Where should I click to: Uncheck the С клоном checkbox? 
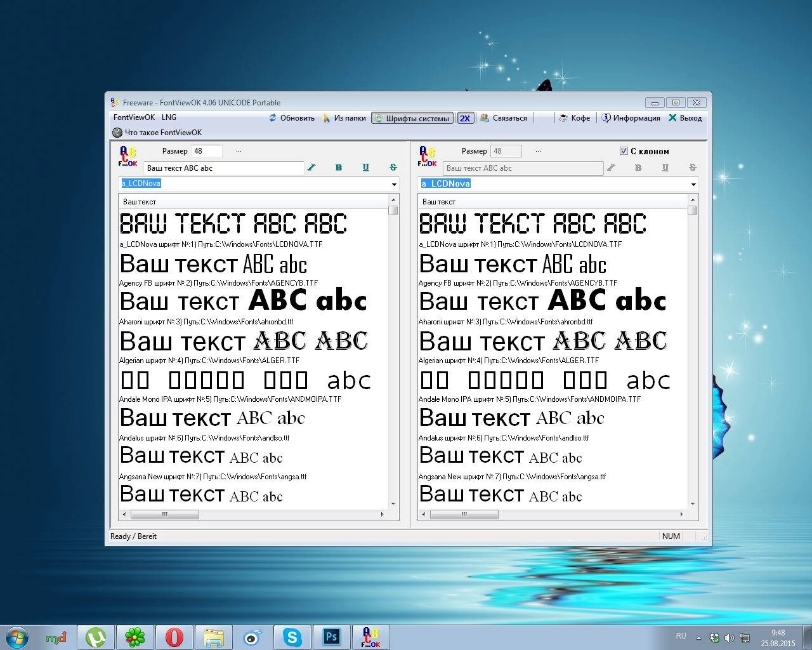(x=624, y=151)
